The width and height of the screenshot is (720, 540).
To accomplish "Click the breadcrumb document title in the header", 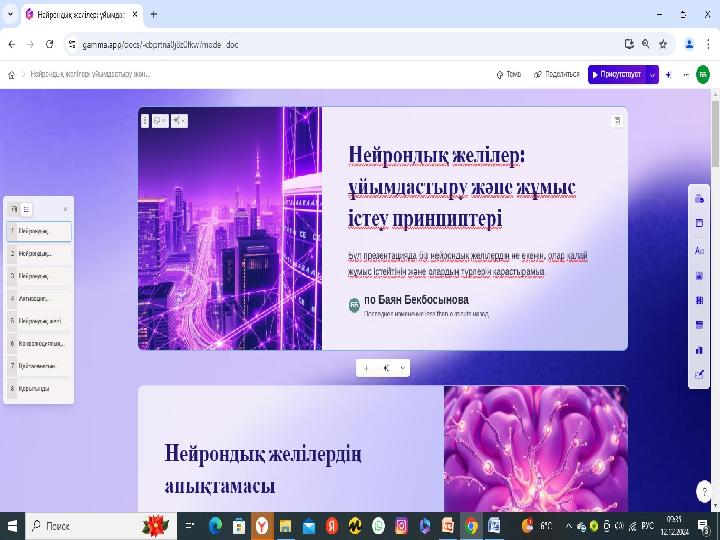I will (x=90, y=74).
